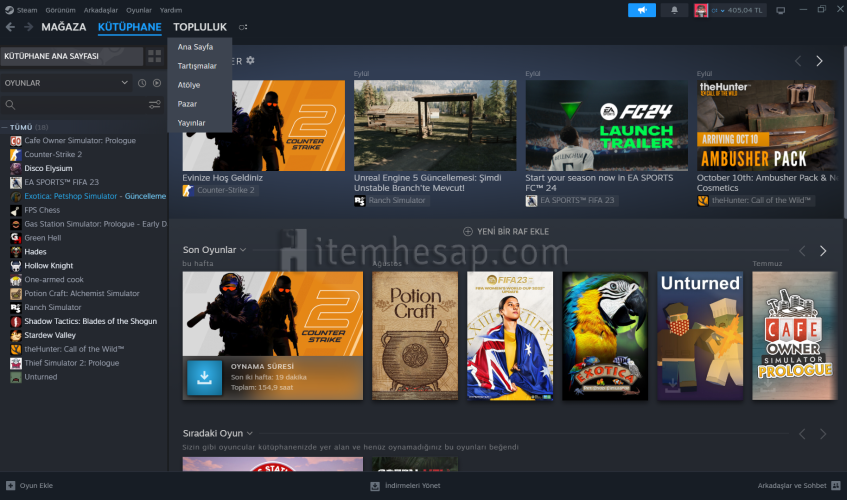Viewport: 847px width, 500px height.
Task: Open the settings gear next to the news shelf
Action: [251, 61]
